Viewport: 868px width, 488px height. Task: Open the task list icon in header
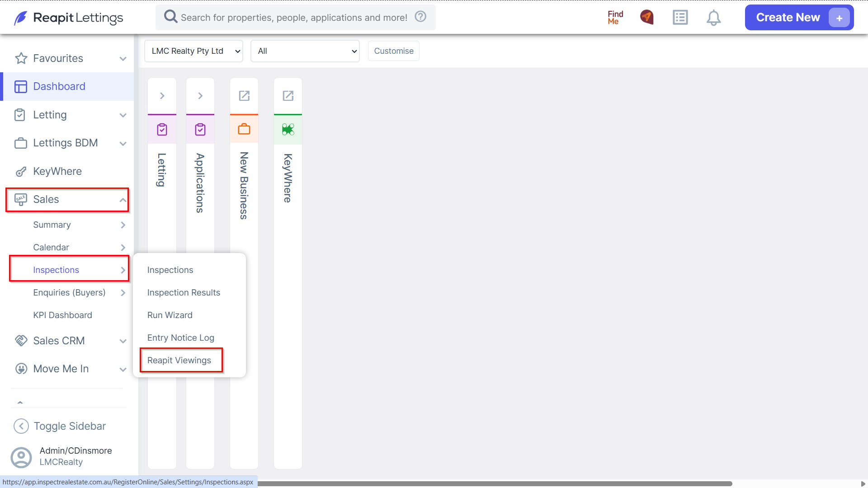[x=680, y=18]
